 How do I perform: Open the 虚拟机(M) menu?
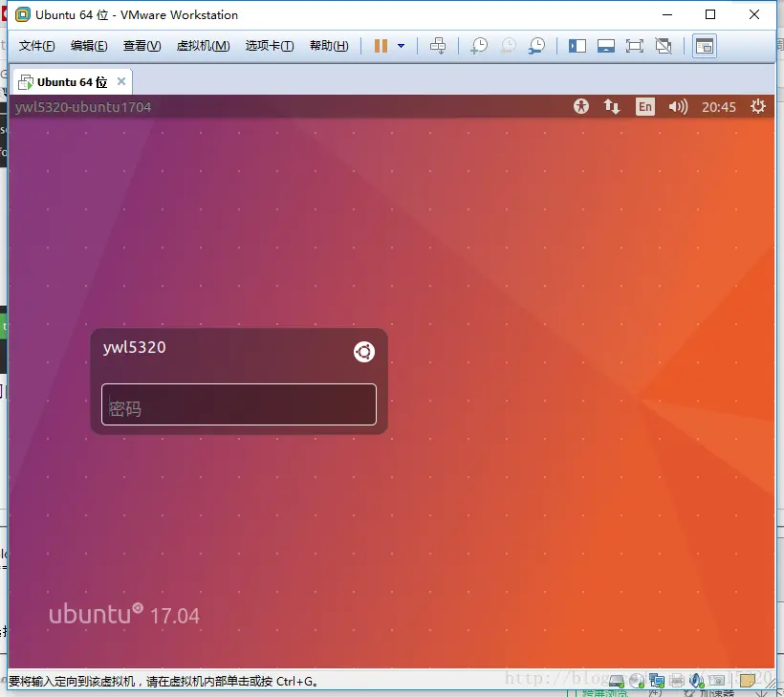[203, 46]
